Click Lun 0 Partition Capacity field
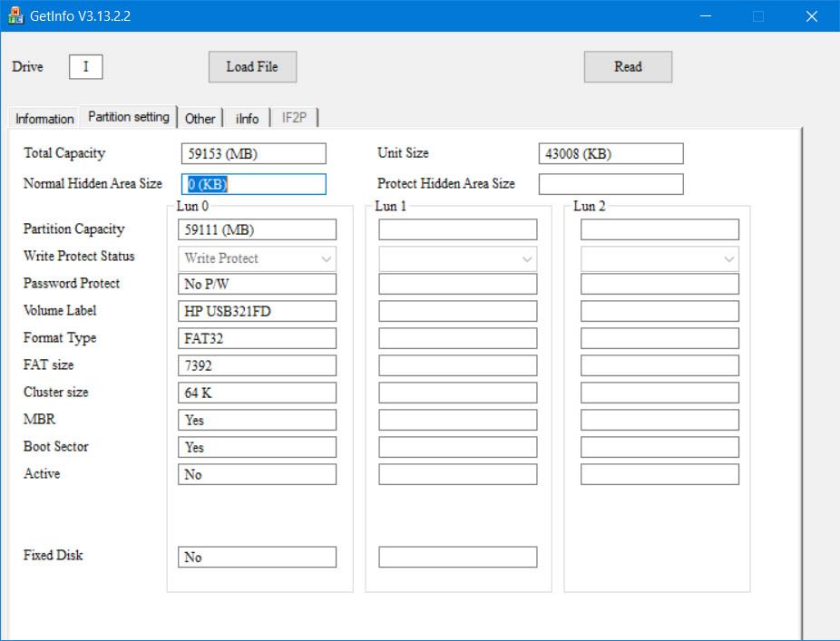Screen dimensions: 840x641 [257, 229]
